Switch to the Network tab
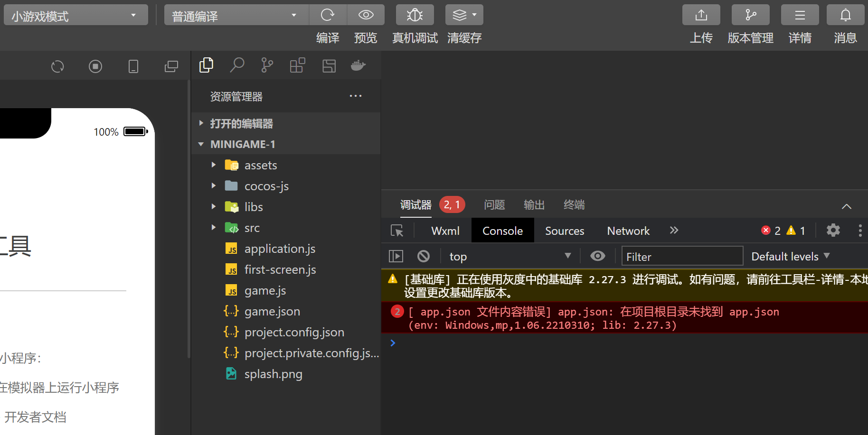 [628, 231]
